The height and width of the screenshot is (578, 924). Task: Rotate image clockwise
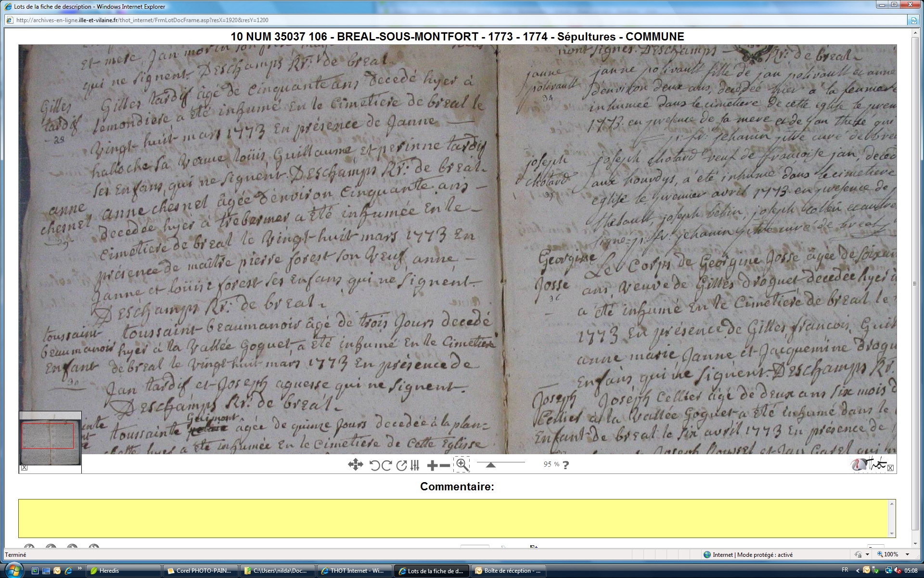(x=386, y=465)
